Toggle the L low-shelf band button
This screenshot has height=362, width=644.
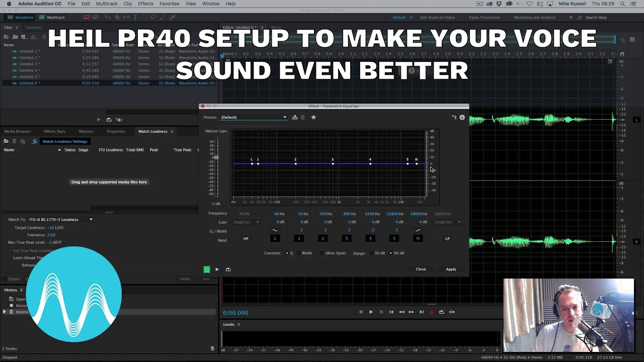275,239
